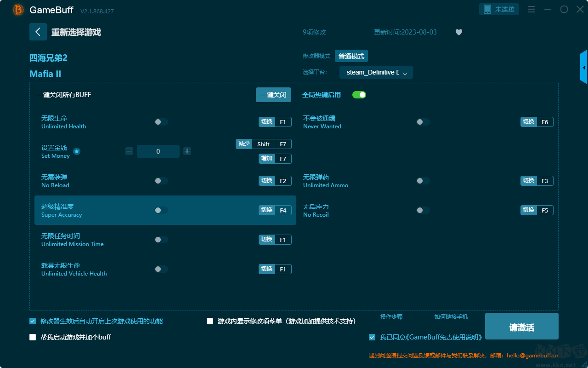Enable the Never Wanted switch
The width and height of the screenshot is (588, 368).
pyautogui.click(x=423, y=122)
